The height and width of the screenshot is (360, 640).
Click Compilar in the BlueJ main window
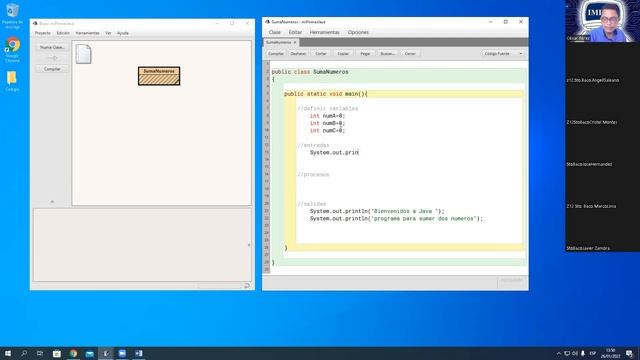coord(52,69)
